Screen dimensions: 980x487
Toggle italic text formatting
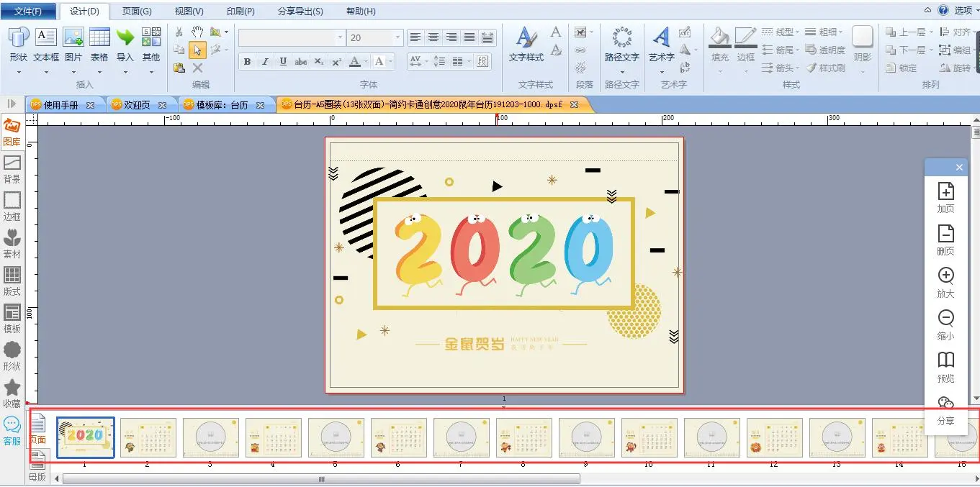pyautogui.click(x=265, y=62)
